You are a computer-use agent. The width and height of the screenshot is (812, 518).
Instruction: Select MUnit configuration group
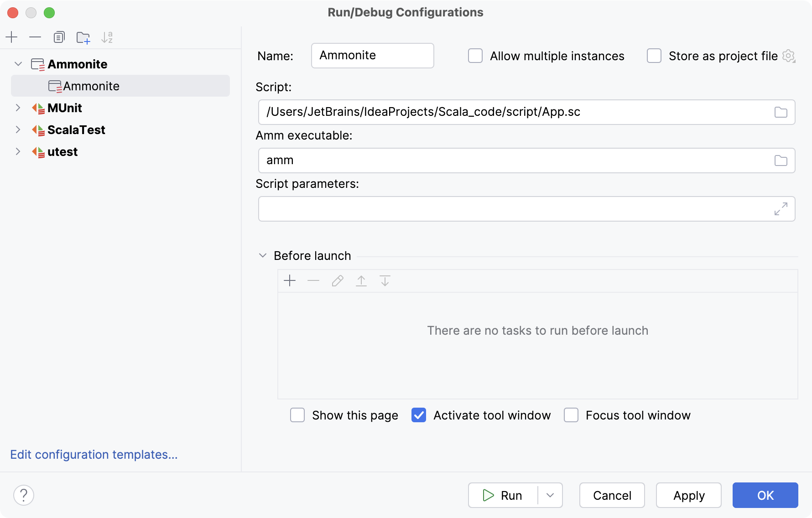(65, 108)
